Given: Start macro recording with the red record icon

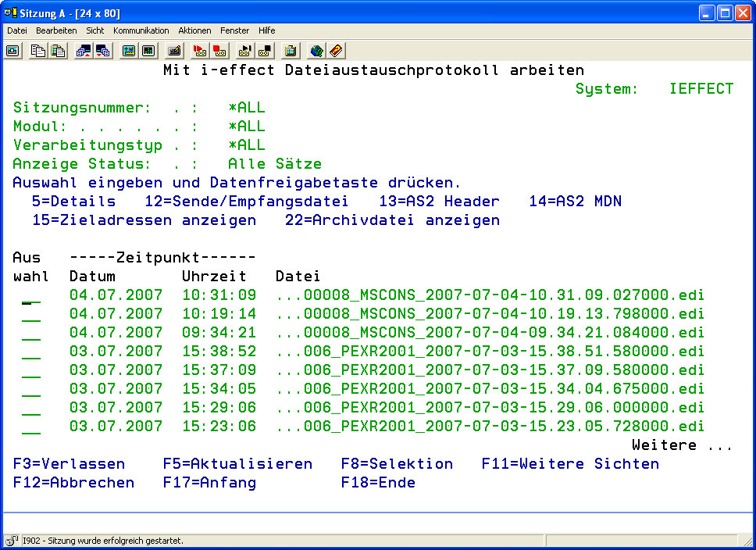Looking at the screenshot, I should pyautogui.click(x=201, y=51).
